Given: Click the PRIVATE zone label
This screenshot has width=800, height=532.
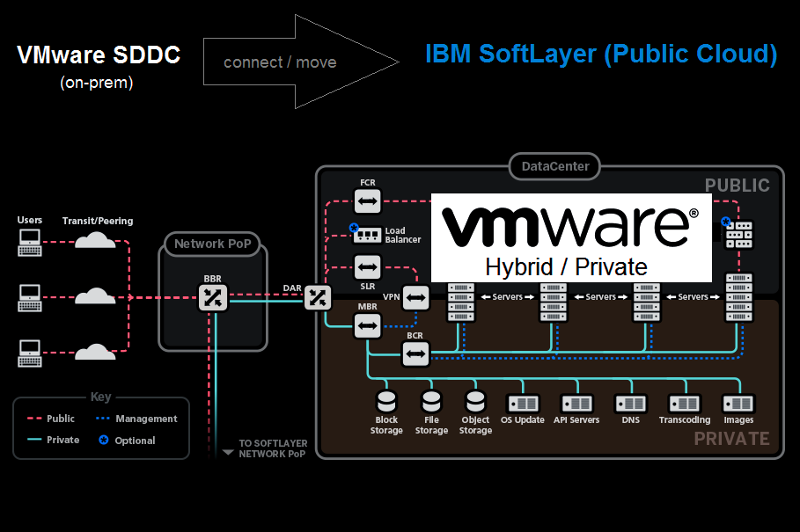Looking at the screenshot, I should 731,439.
